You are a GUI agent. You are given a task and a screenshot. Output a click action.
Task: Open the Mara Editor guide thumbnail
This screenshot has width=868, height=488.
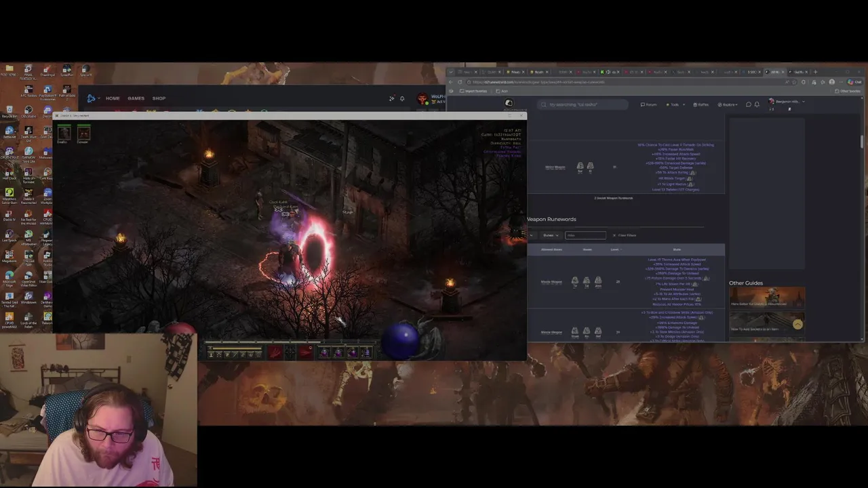[x=767, y=298]
